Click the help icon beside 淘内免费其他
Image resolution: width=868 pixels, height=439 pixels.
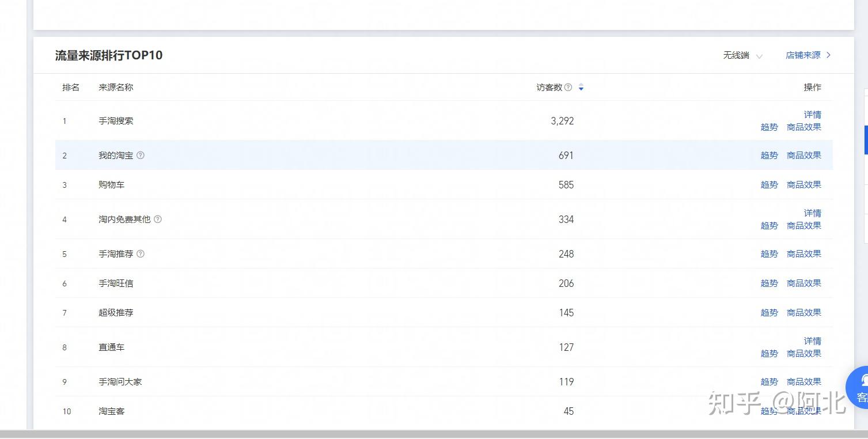click(x=157, y=219)
